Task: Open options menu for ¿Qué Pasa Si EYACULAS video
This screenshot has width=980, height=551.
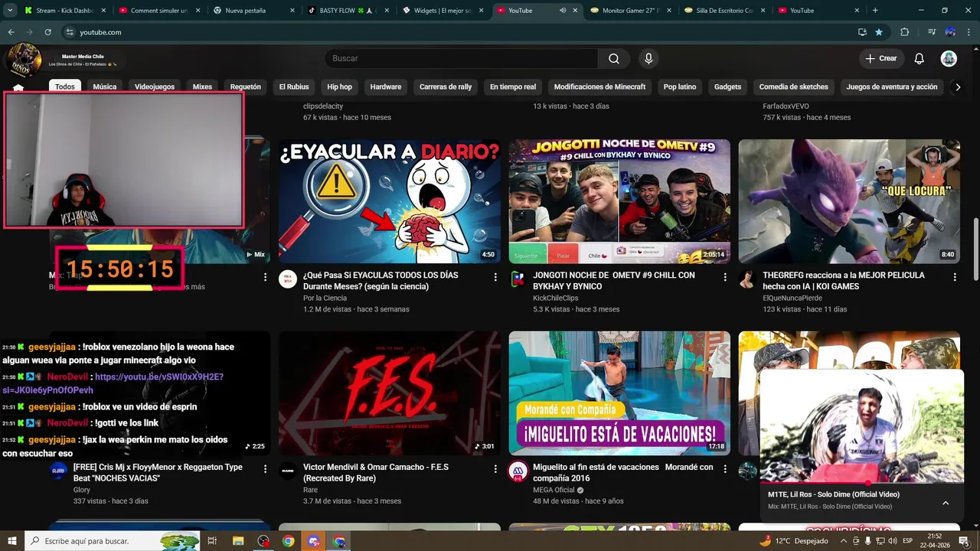Action: [x=495, y=277]
